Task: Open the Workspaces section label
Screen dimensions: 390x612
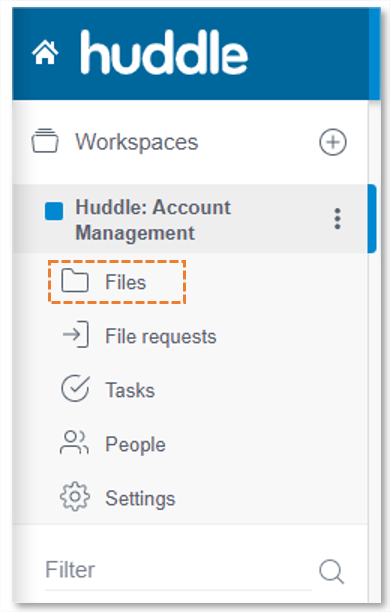Action: tap(137, 142)
